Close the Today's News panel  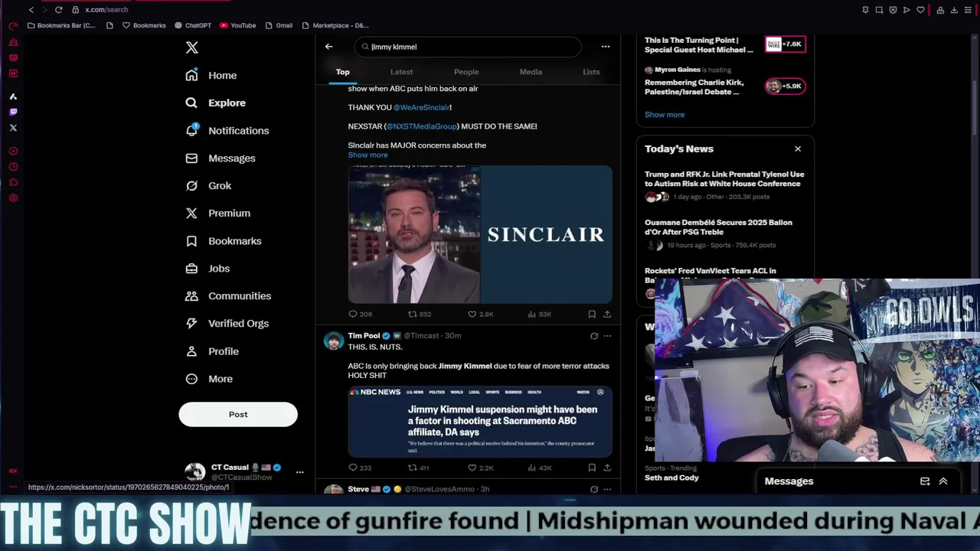pos(798,148)
